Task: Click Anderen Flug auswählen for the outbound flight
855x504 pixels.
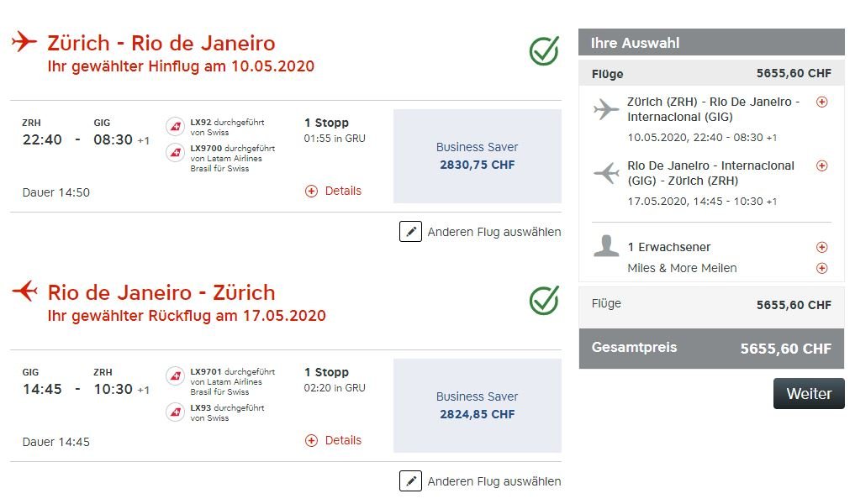Action: 494,232
